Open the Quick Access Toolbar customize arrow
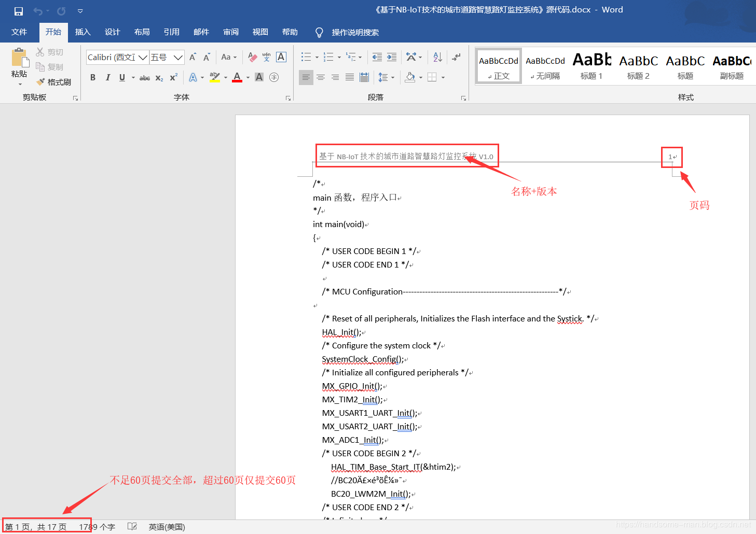The width and height of the screenshot is (756, 534). [80, 11]
